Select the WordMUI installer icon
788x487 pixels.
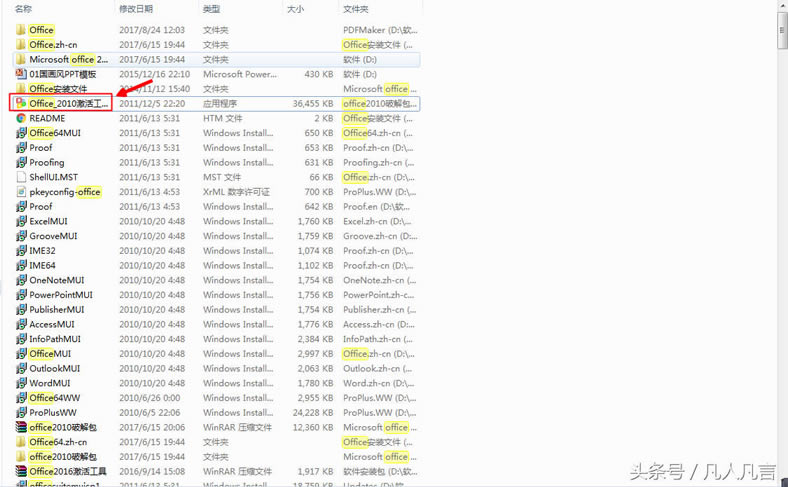click(21, 383)
